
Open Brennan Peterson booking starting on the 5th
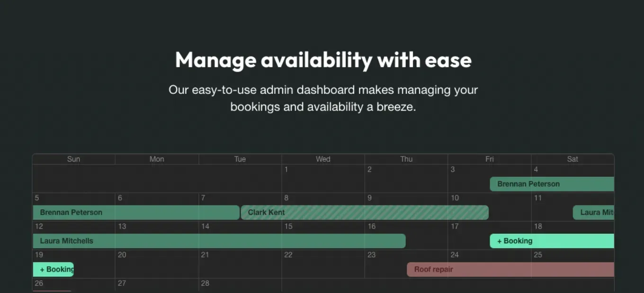pos(136,212)
